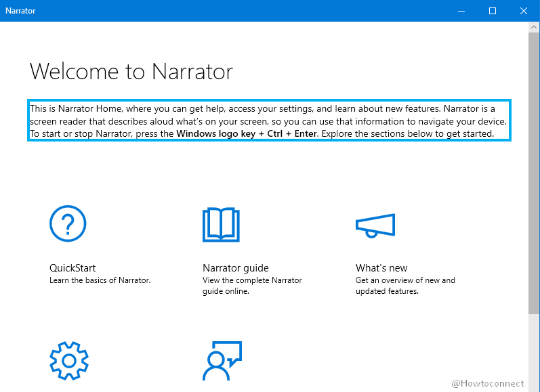Open the Narrator guide book icon

coord(221,224)
